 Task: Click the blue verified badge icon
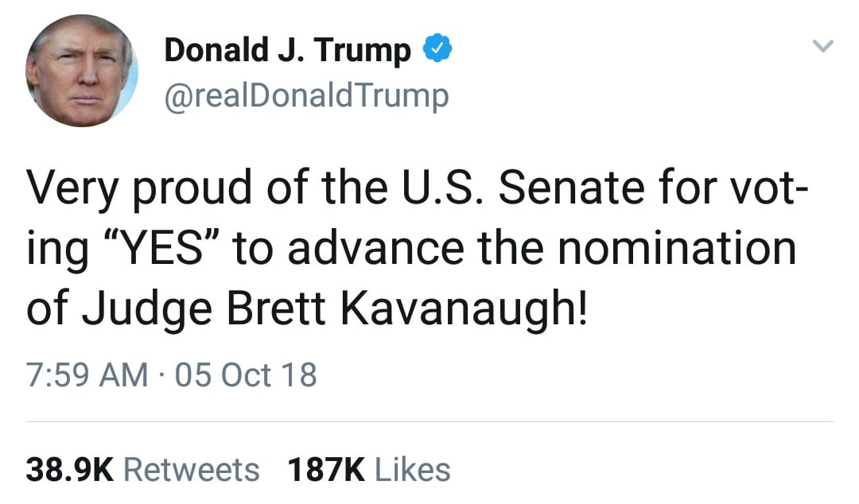click(437, 51)
